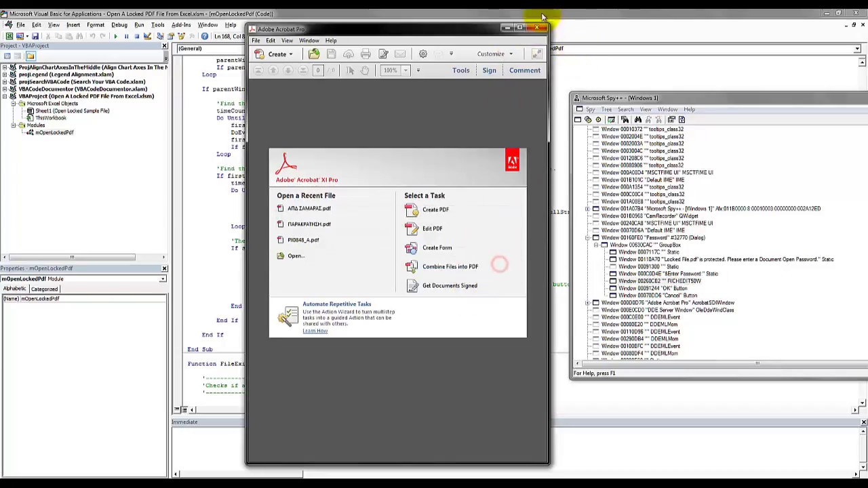This screenshot has height=488, width=868.
Task: Select the "OK" Button window in Spy++ tree
Action: point(652,288)
